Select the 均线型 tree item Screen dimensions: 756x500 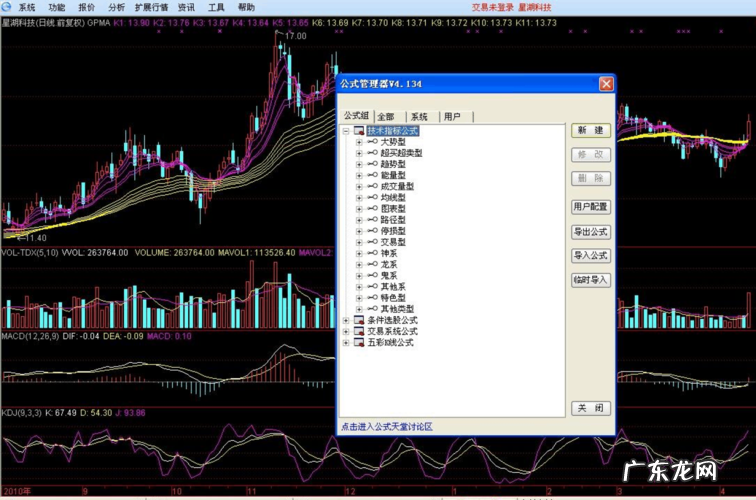point(393,197)
